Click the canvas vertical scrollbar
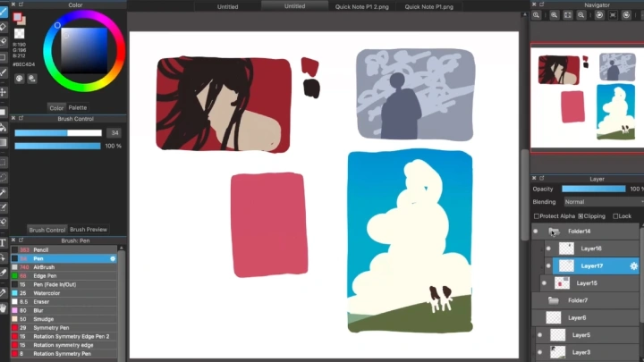This screenshot has width=644, height=362. (524, 195)
